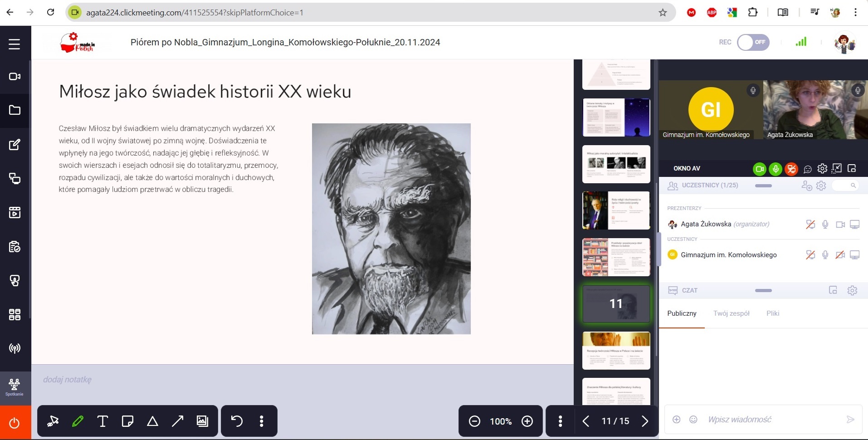Viewport: 868px width, 440px height.
Task: Open presentation options menu beside slide navigation
Action: pyautogui.click(x=561, y=421)
